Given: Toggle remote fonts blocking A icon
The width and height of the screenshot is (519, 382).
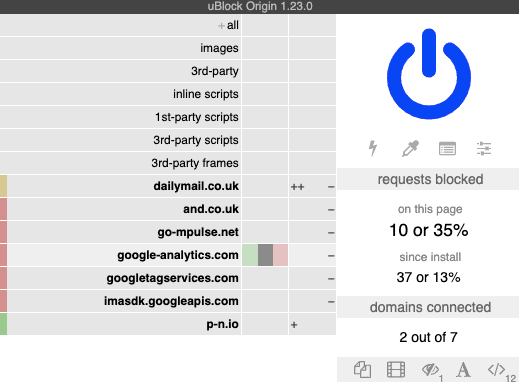Looking at the screenshot, I should click(463, 370).
